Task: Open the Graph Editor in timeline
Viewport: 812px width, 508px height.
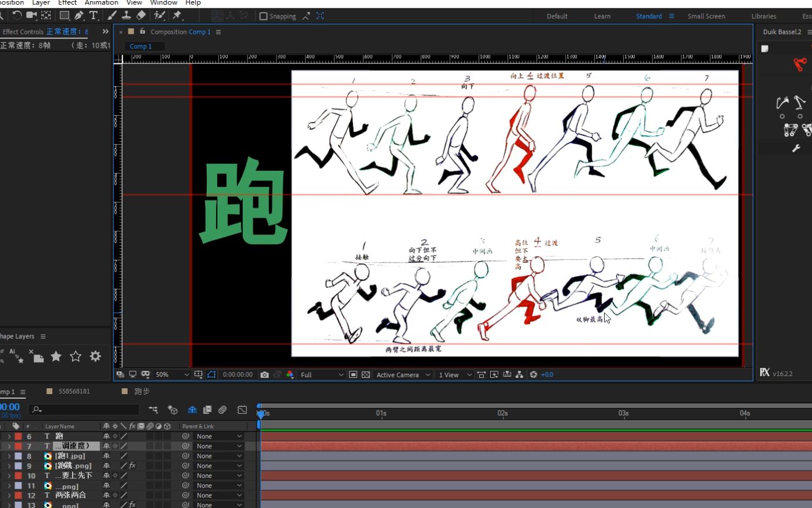Action: point(242,410)
